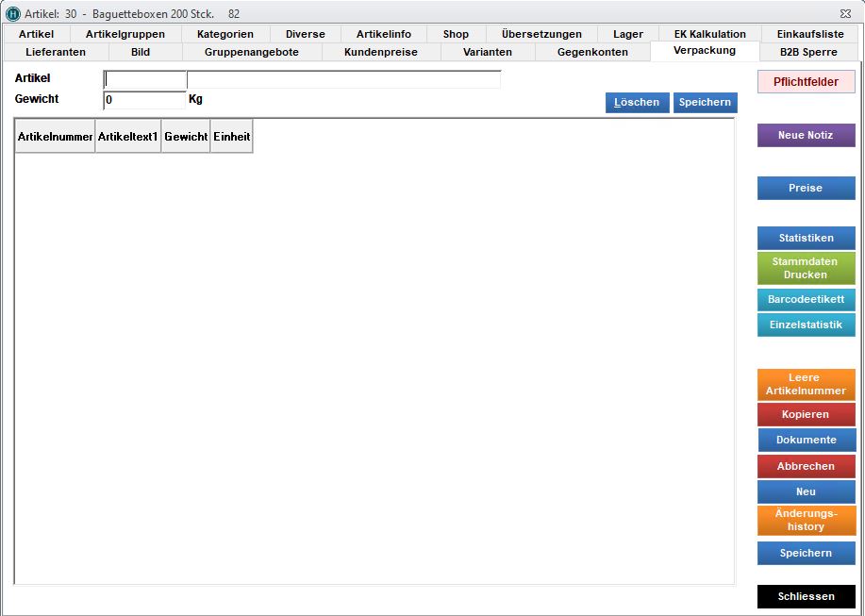Go to the Lager tab

(x=627, y=34)
